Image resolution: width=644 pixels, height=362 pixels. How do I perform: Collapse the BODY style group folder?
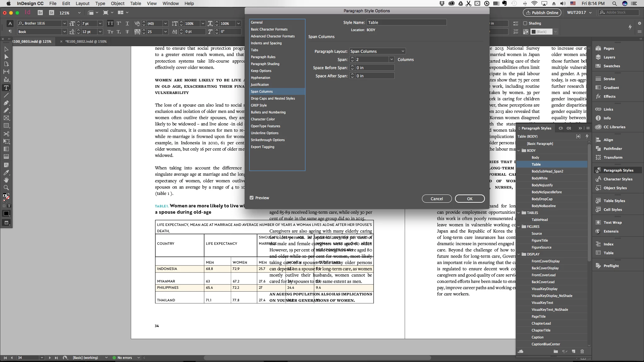(519, 151)
